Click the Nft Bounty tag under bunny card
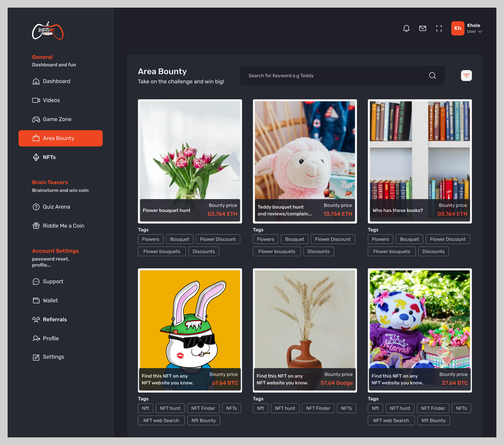The image size is (504, 445). click(x=203, y=421)
